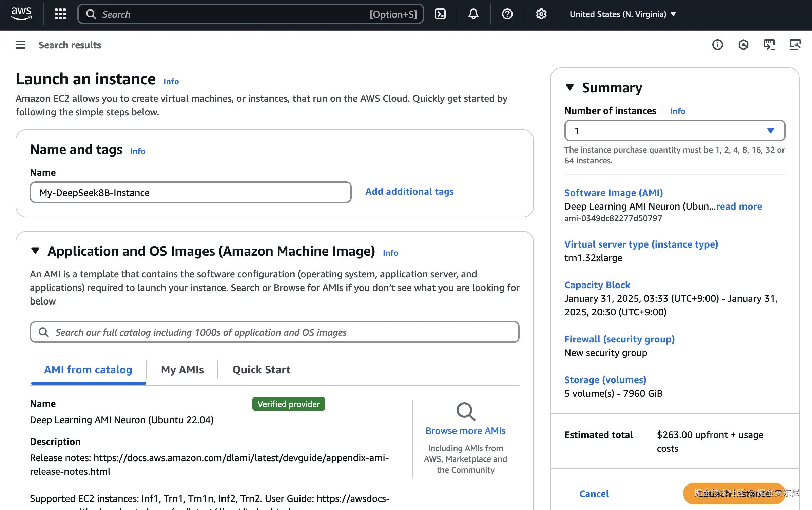Open the notifications bell
This screenshot has width=812, height=510.
click(x=473, y=14)
